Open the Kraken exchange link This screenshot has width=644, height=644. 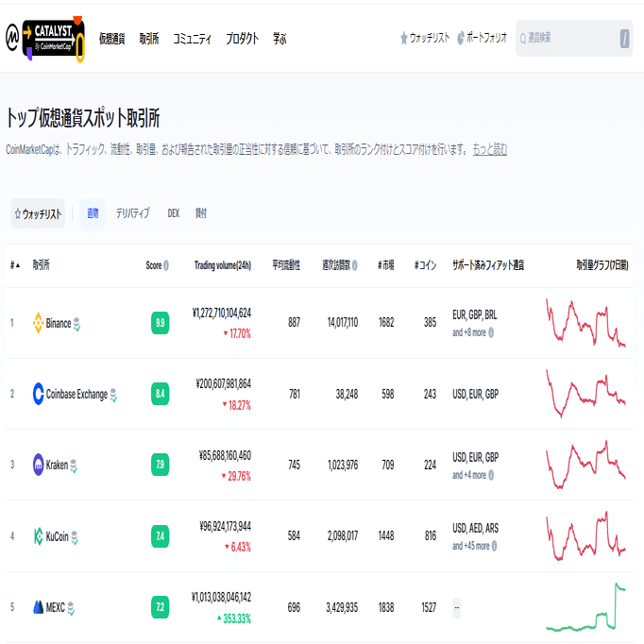(57, 465)
